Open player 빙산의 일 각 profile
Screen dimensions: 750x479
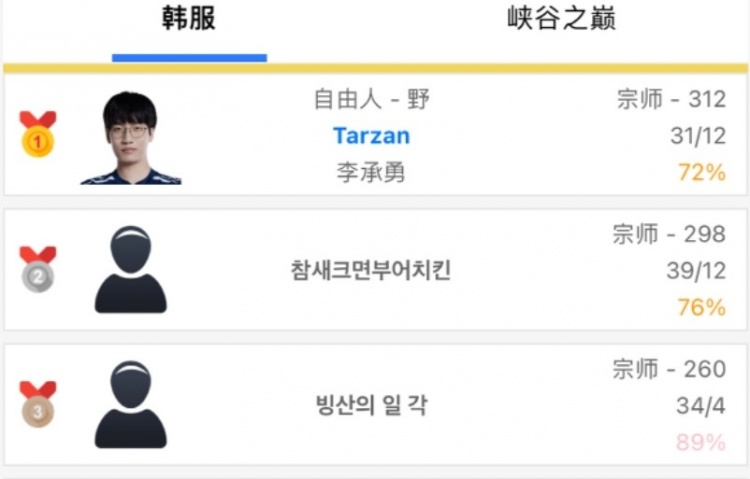(371, 405)
